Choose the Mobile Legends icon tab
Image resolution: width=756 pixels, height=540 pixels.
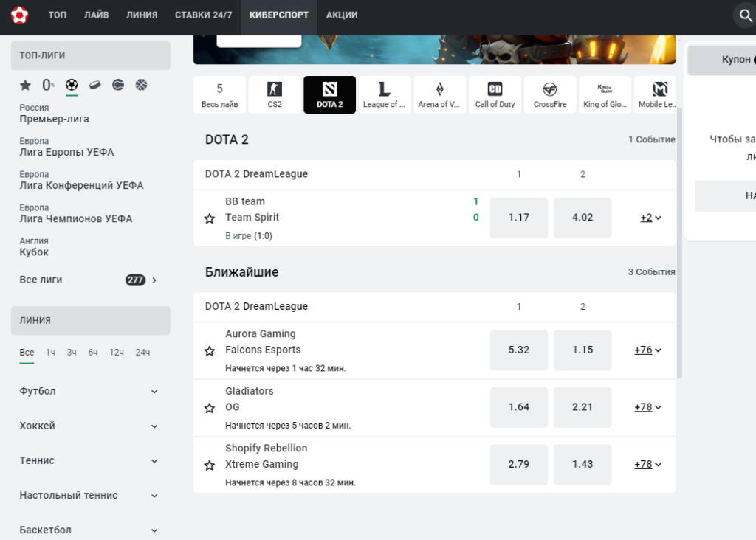point(656,95)
